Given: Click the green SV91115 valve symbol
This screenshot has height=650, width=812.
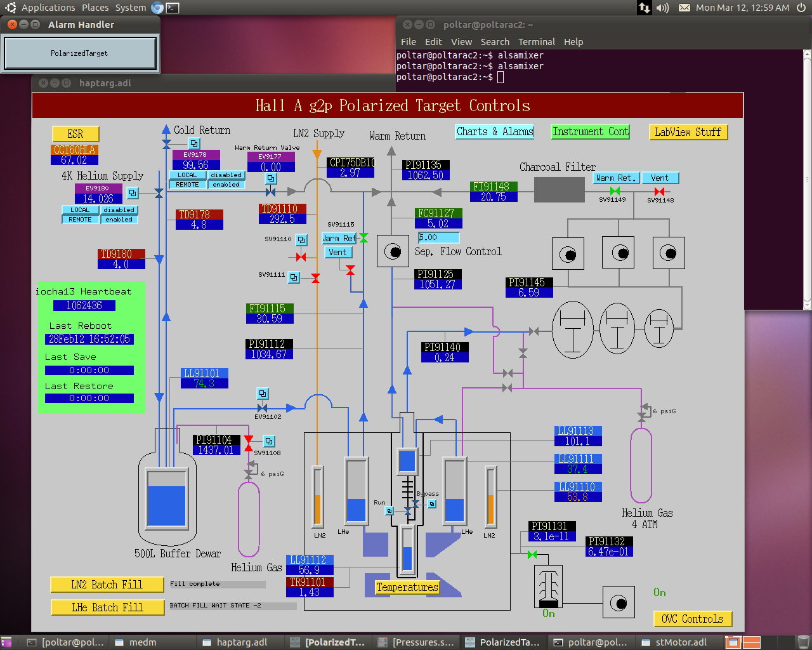Looking at the screenshot, I should coord(363,237).
